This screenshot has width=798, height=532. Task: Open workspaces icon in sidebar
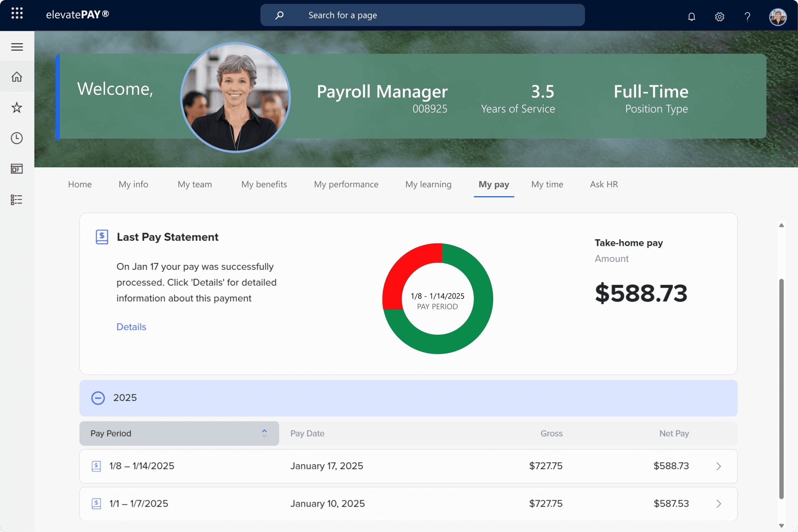(x=17, y=169)
